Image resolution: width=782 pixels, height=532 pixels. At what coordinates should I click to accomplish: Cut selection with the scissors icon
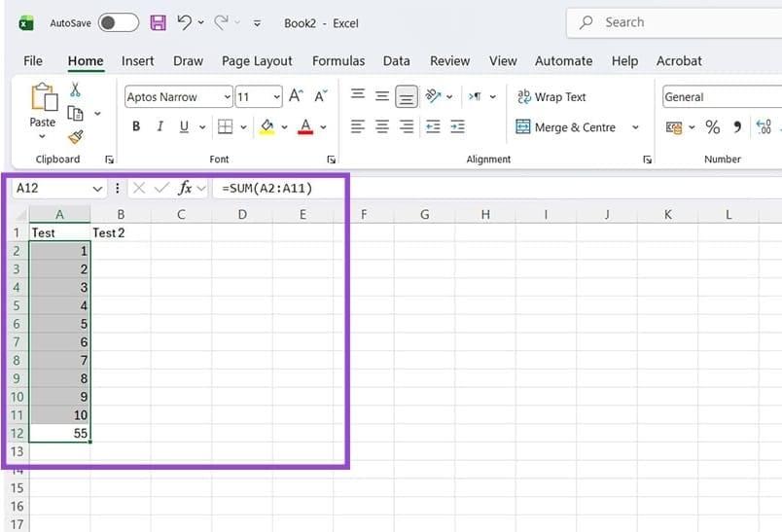(x=75, y=89)
